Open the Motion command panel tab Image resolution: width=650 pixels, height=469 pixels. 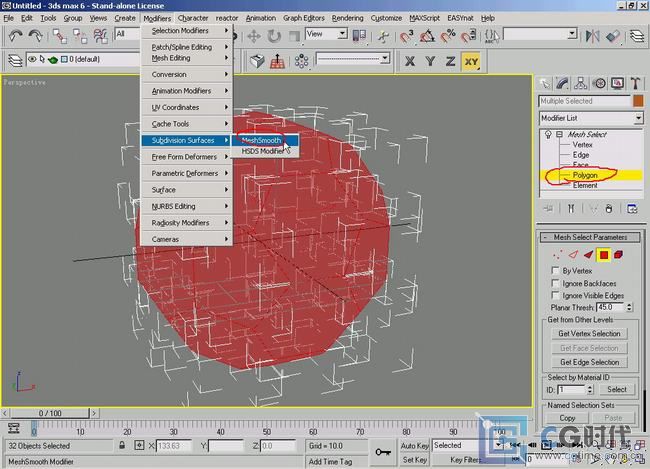(599, 83)
